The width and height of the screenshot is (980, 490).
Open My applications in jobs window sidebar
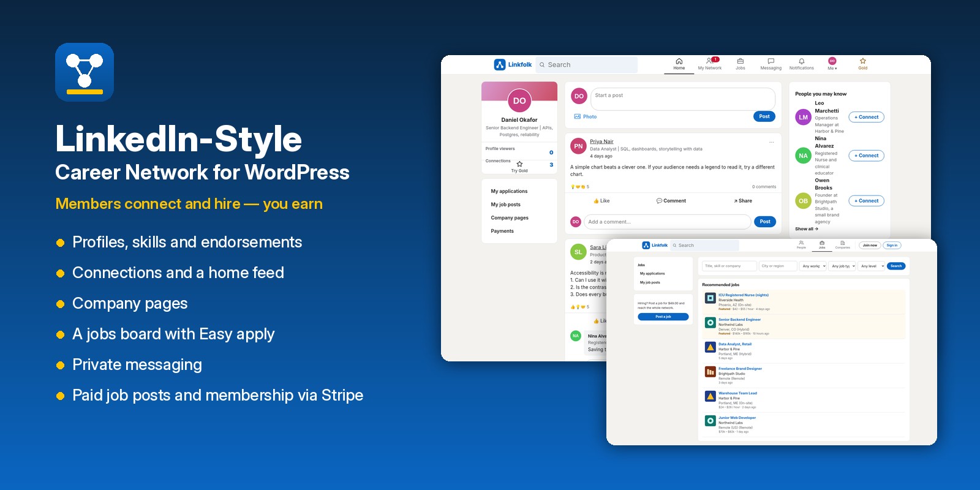pyautogui.click(x=652, y=274)
